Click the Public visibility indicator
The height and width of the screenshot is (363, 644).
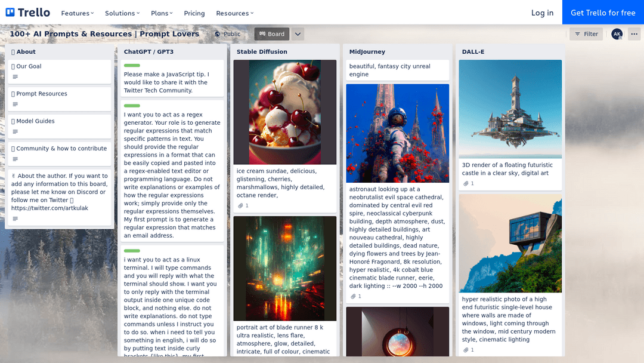228,34
